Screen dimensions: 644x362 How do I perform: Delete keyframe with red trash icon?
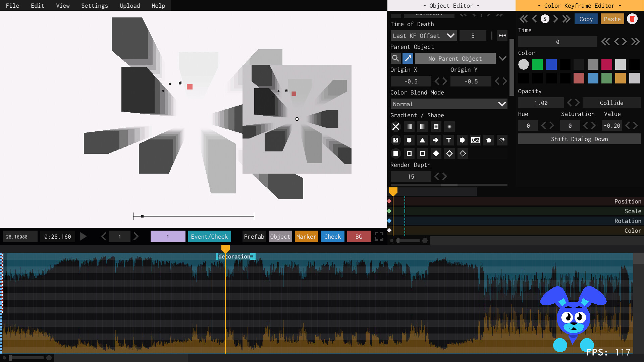[632, 19]
